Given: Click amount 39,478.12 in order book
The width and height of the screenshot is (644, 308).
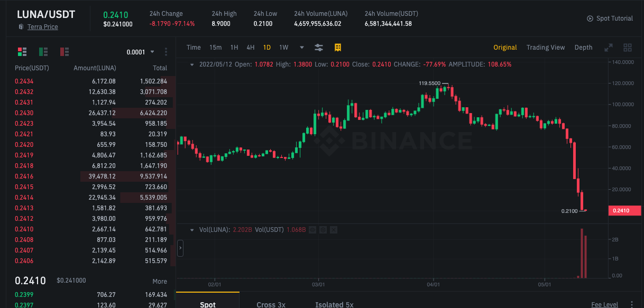Looking at the screenshot, I should click(102, 176).
